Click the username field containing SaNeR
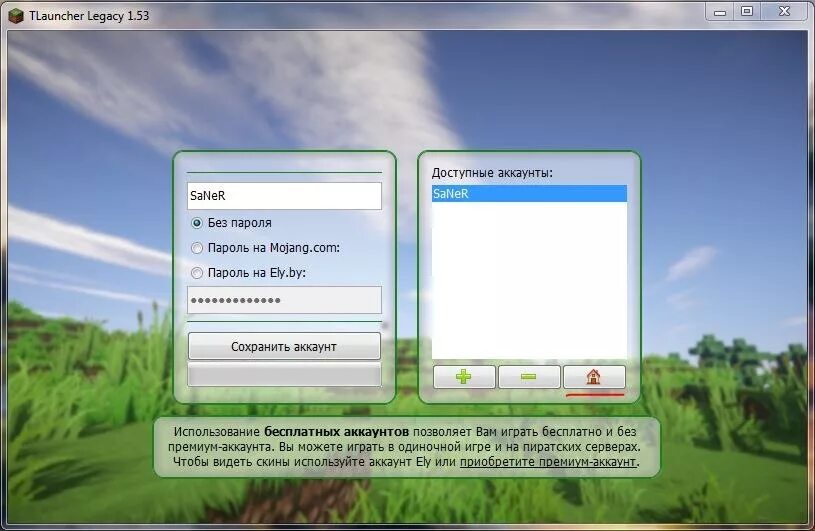The width and height of the screenshot is (815, 531). [284, 196]
